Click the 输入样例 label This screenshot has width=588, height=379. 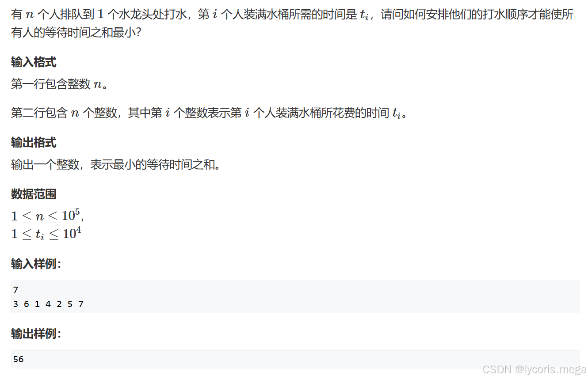(36, 264)
